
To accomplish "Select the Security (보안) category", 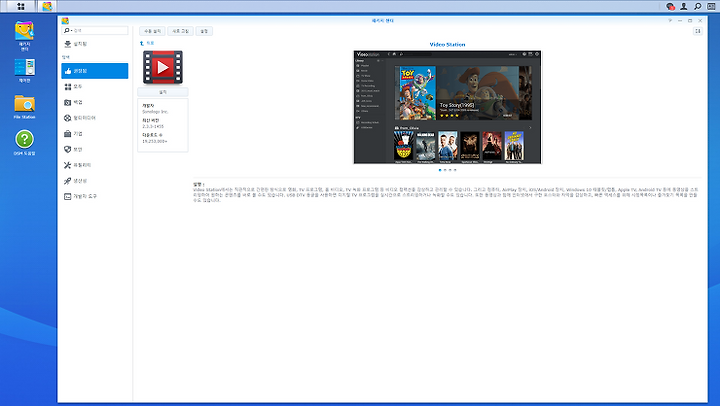I will tap(95, 149).
